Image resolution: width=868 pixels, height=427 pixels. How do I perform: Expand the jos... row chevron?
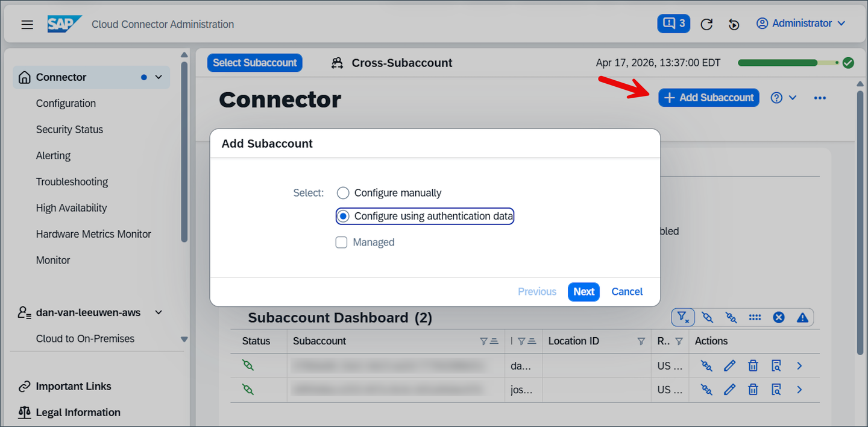[799, 390]
